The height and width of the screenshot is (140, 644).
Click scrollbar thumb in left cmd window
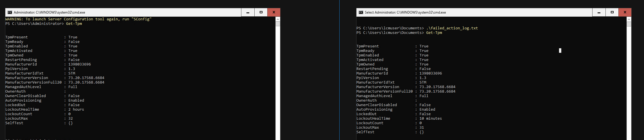click(278, 24)
